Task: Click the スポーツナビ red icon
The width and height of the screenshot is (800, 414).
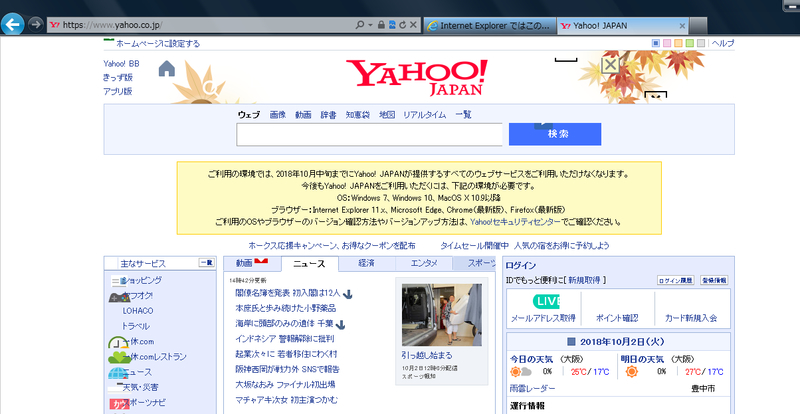Action: coord(119,403)
